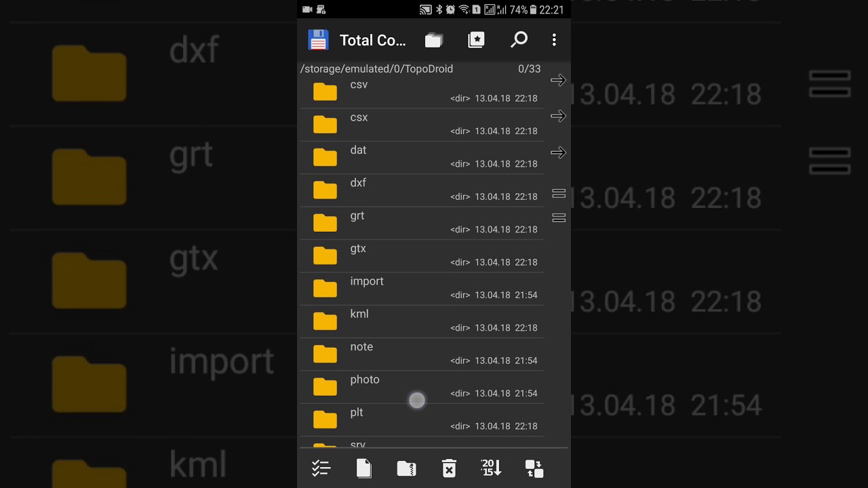868x488 pixels.
Task: Select the kml folder via its folder icon
Action: pos(325,321)
